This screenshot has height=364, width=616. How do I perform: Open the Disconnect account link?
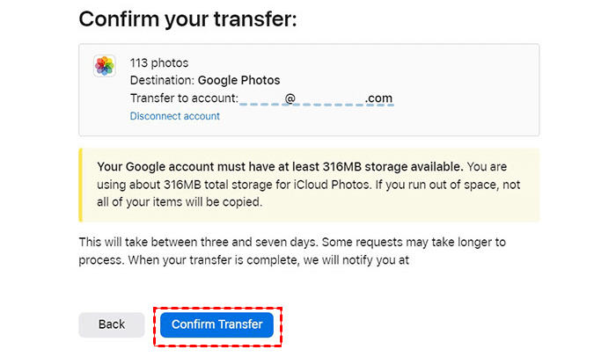click(x=174, y=116)
